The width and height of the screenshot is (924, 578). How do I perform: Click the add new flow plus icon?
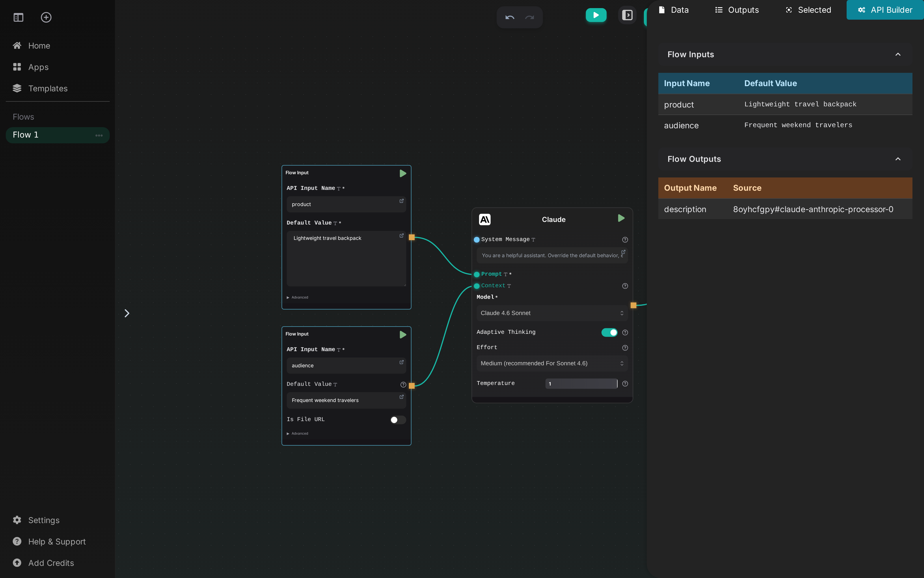(x=46, y=17)
